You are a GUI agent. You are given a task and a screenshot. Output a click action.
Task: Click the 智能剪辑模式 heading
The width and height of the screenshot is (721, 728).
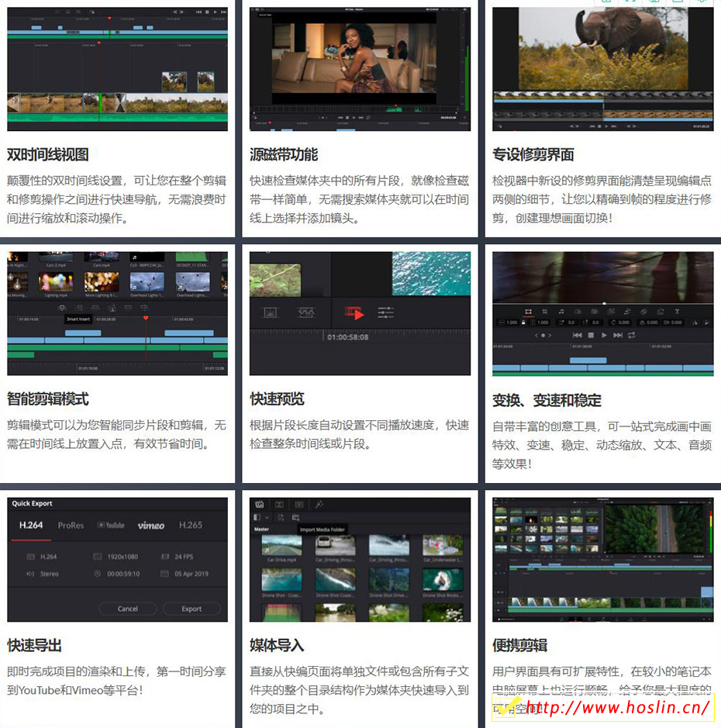pyautogui.click(x=48, y=399)
